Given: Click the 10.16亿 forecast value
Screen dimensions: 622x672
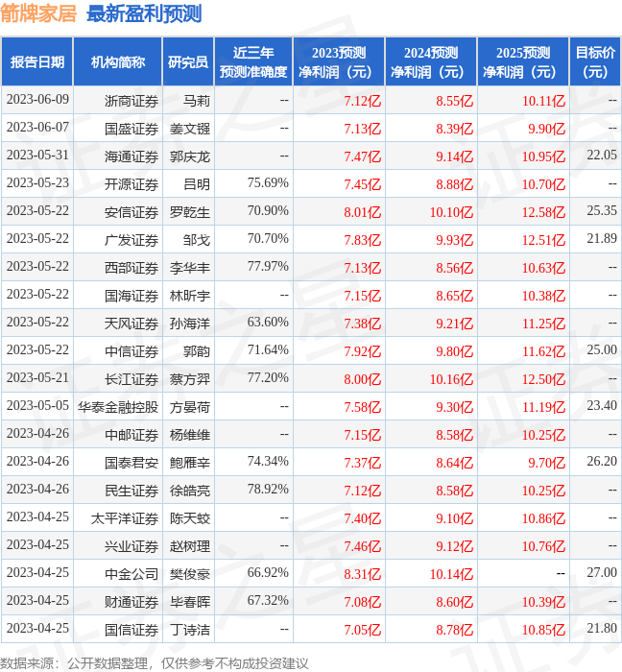Looking at the screenshot, I should 451,380.
